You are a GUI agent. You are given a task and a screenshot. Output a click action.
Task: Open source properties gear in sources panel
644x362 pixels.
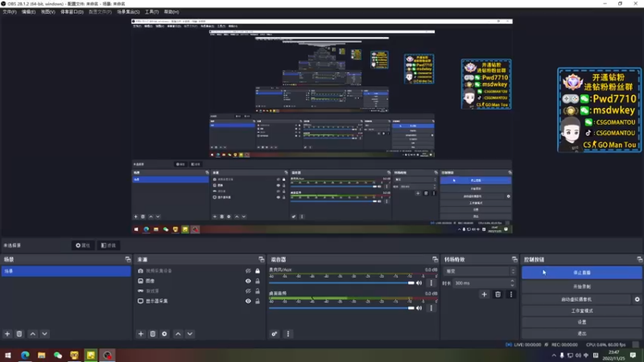[x=165, y=334]
